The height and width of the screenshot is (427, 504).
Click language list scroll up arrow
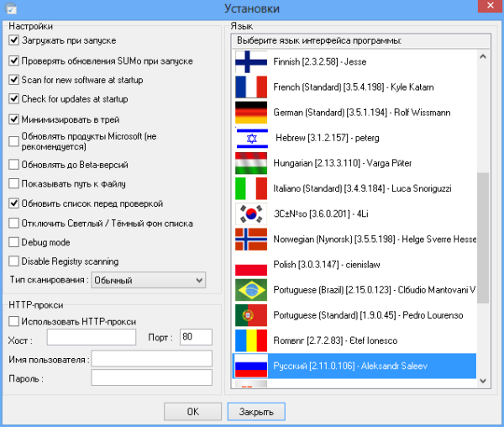[x=483, y=56]
